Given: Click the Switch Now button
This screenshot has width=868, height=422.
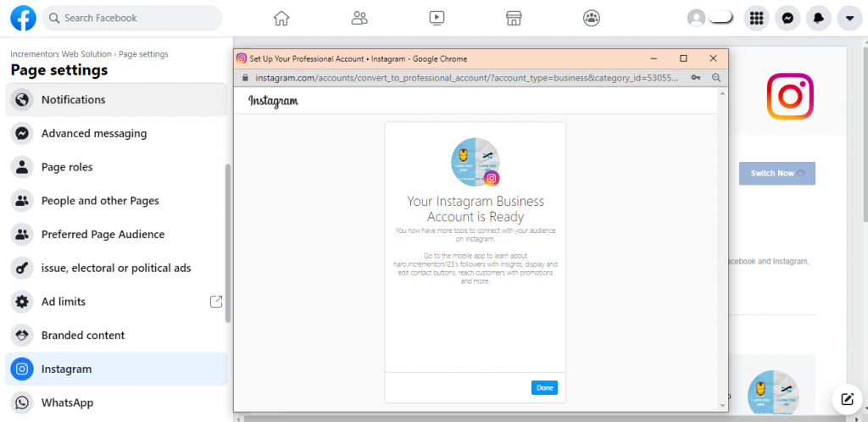Looking at the screenshot, I should (x=777, y=173).
